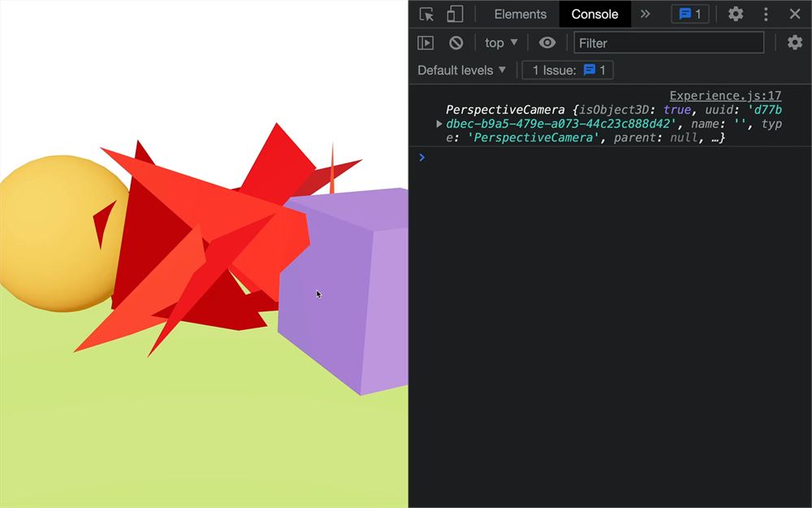The width and height of the screenshot is (812, 508).
Task: Clear the console icon
Action: pyautogui.click(x=456, y=42)
